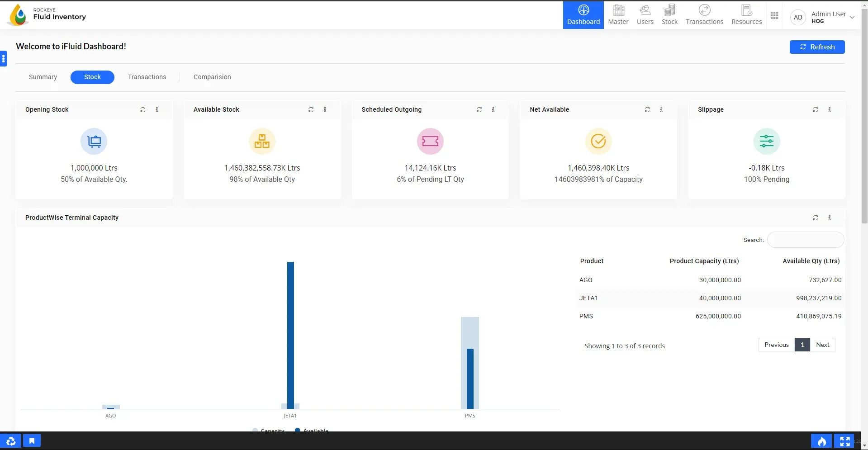
Task: Click the Search input field
Action: tap(806, 240)
